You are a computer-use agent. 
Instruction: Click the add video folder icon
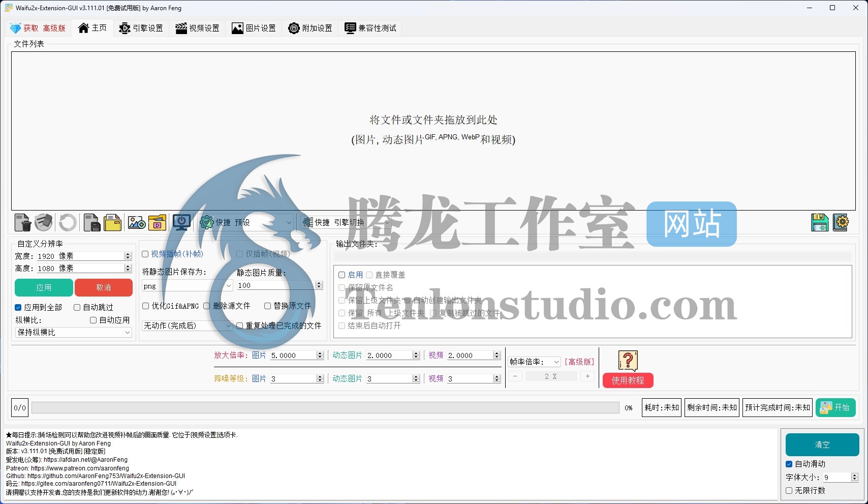coord(158,223)
